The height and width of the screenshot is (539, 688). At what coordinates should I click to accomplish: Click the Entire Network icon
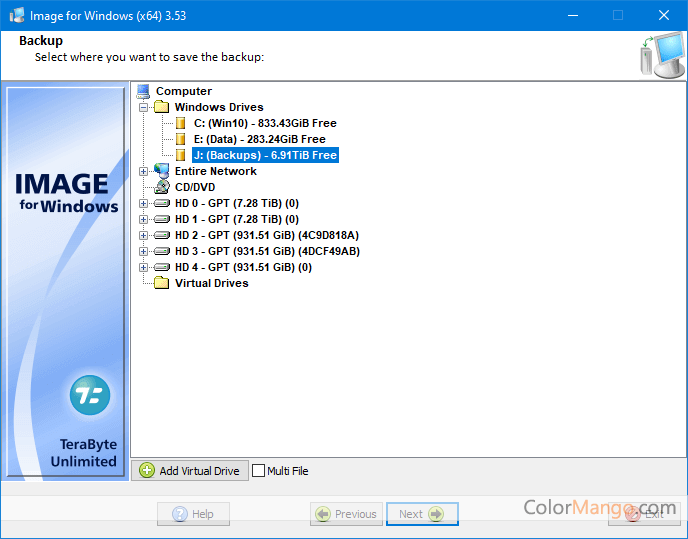pos(162,171)
